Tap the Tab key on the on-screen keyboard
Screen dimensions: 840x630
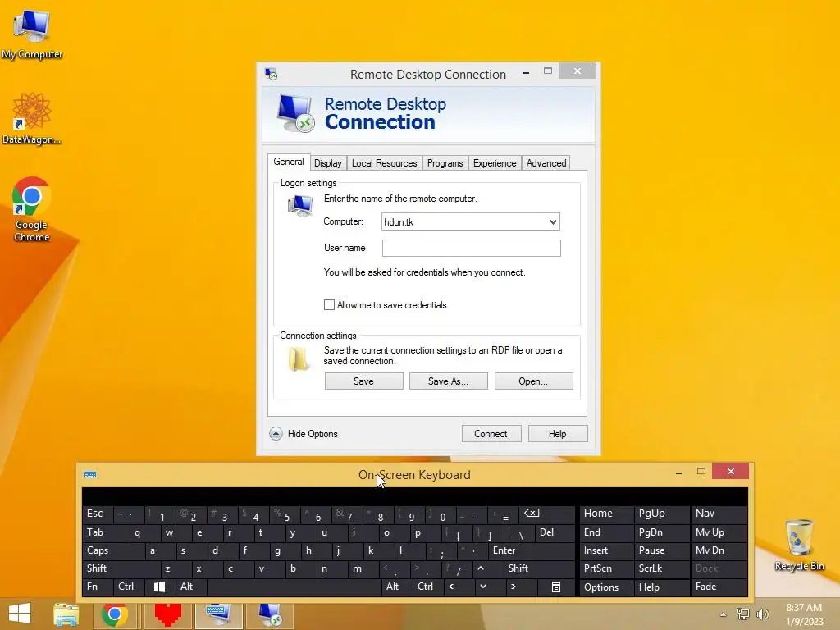106,532
